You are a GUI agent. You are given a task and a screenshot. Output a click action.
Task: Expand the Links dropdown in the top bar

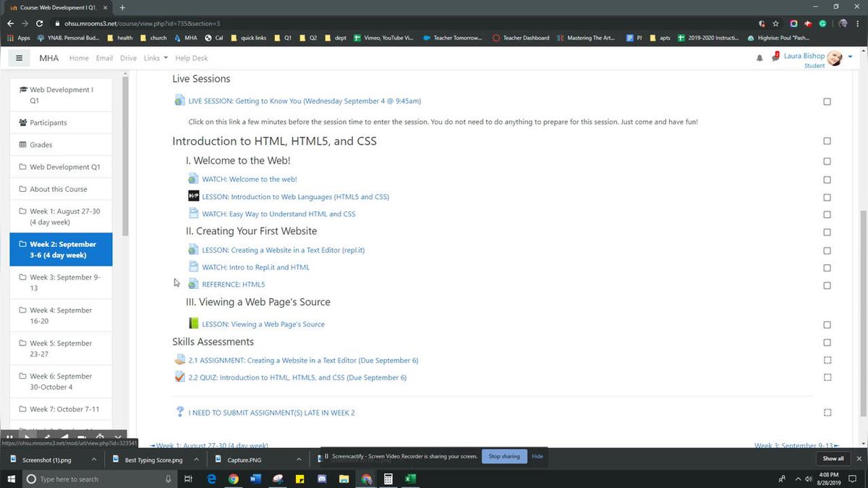[156, 58]
